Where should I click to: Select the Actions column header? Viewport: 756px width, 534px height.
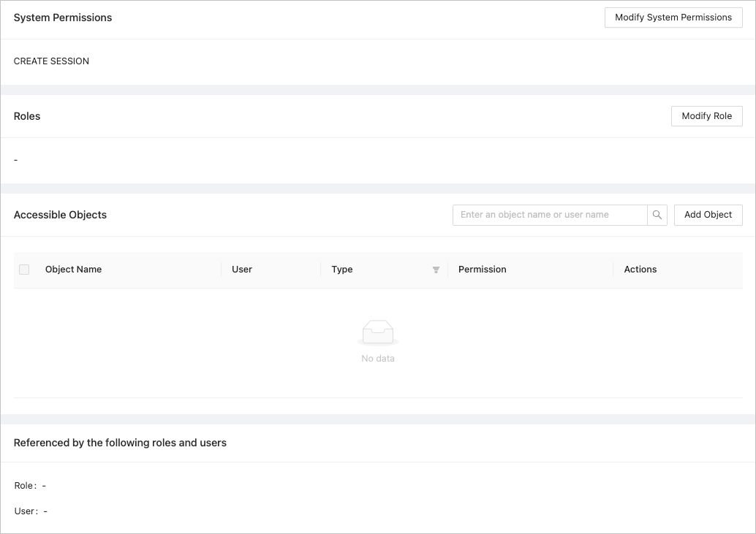tap(640, 270)
